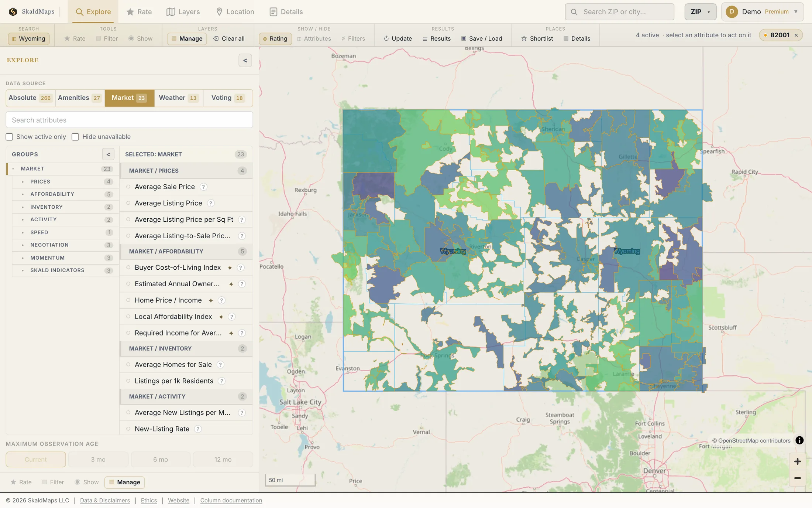Toggle the Rating show/hide button
The height and width of the screenshot is (508, 812).
(x=275, y=38)
